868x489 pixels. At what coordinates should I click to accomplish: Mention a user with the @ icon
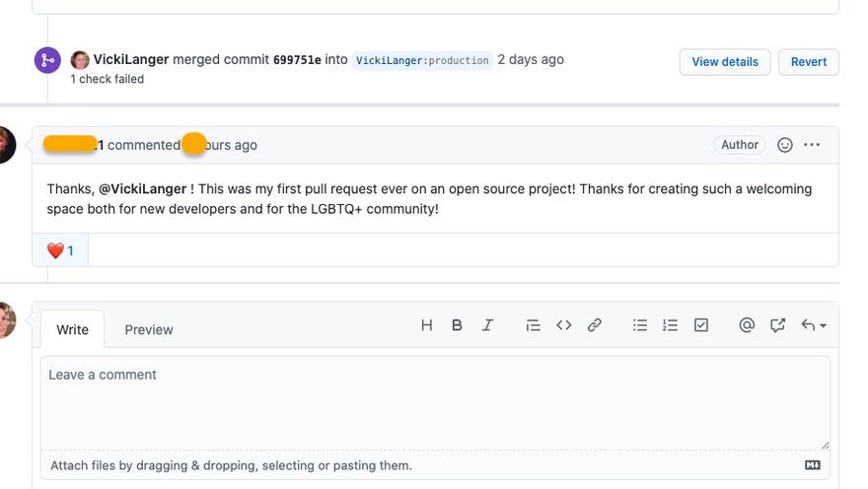[747, 325]
